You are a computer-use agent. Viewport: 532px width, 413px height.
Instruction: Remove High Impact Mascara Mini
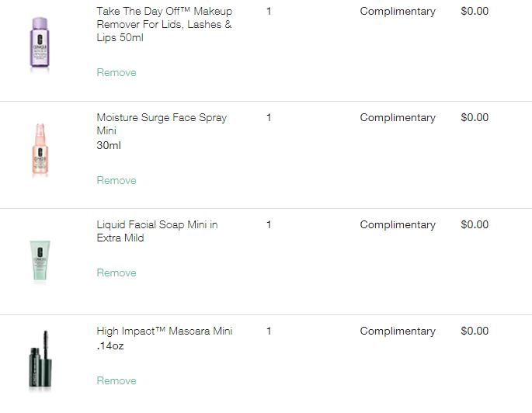click(x=116, y=381)
